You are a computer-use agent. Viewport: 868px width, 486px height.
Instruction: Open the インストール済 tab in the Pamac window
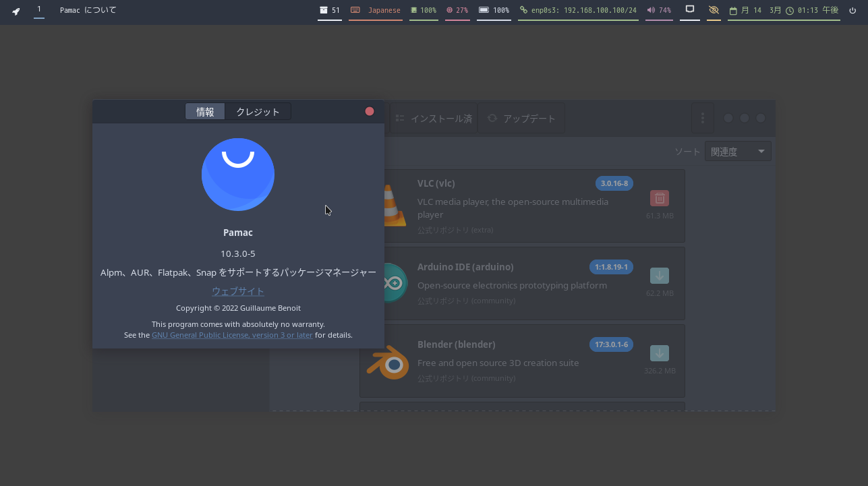(434, 119)
